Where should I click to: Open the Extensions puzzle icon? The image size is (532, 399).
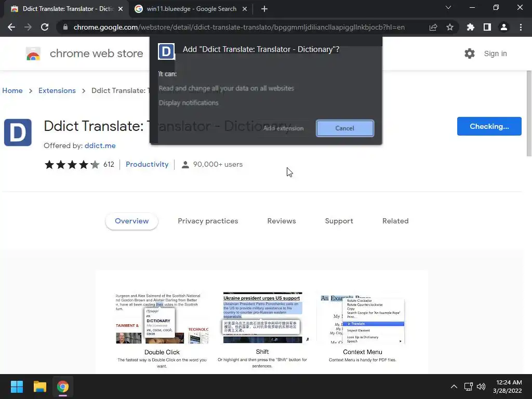[x=471, y=27]
